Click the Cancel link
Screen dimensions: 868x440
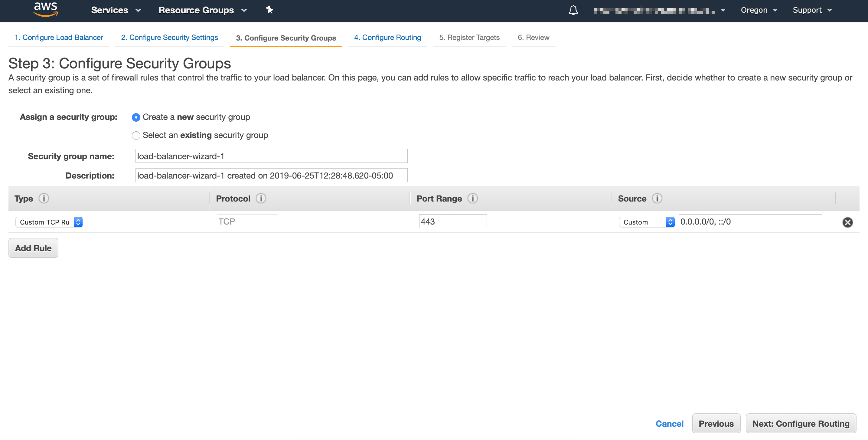[x=669, y=423]
